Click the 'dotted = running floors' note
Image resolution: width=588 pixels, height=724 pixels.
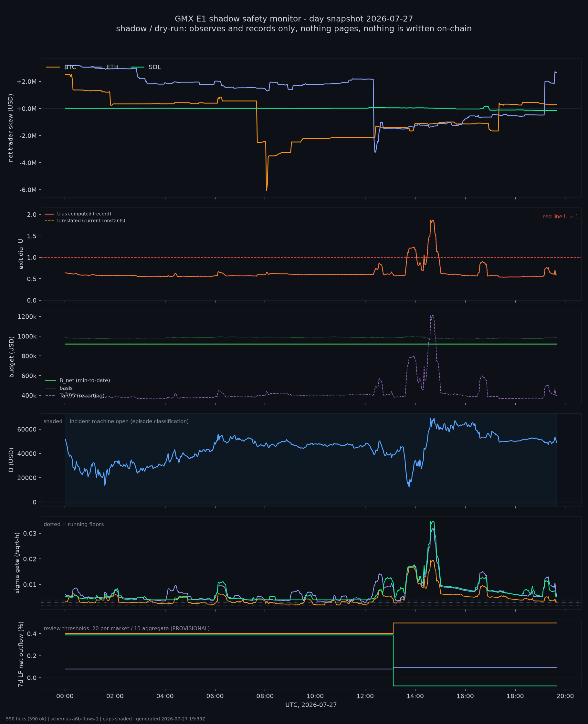point(74,525)
